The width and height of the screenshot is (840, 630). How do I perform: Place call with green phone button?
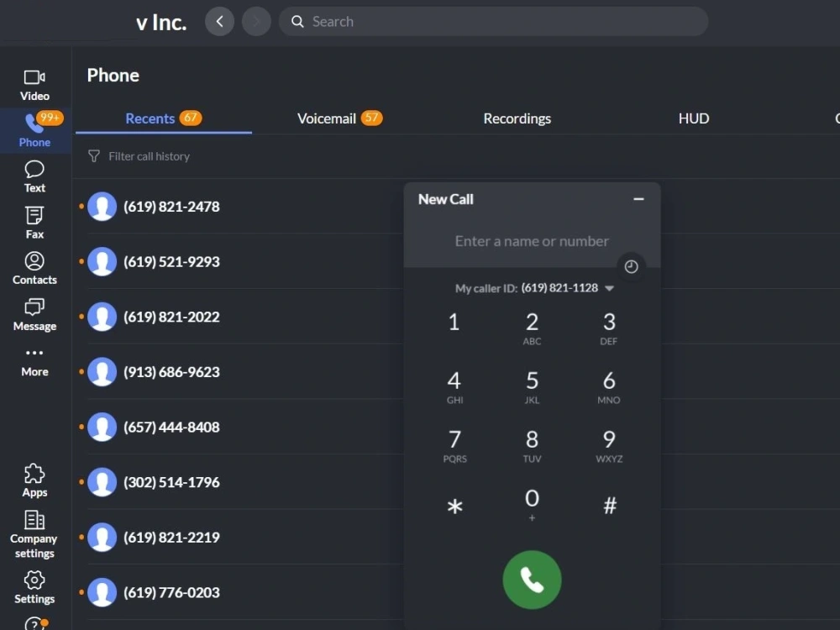click(532, 580)
